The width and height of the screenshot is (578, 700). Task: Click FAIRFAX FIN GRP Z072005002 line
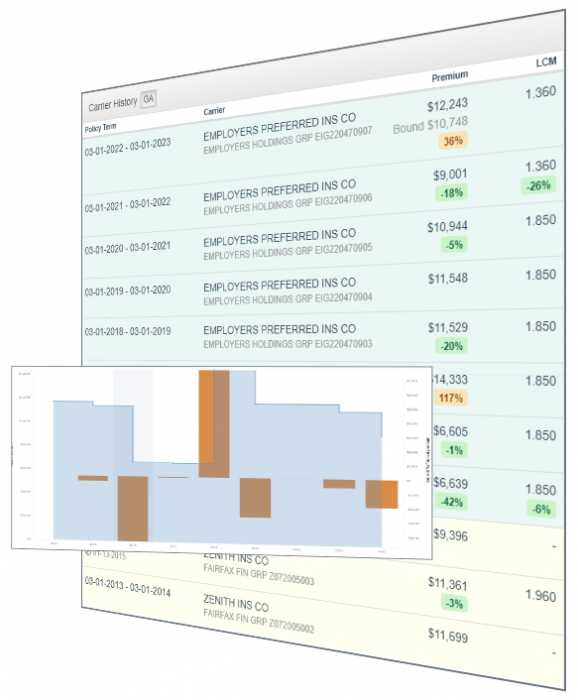(x=259, y=621)
